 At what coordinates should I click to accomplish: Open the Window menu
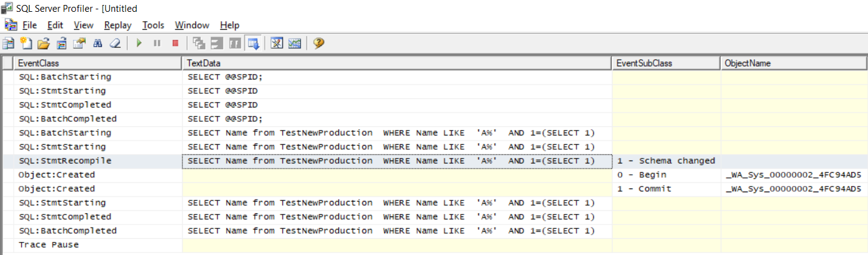tap(192, 25)
